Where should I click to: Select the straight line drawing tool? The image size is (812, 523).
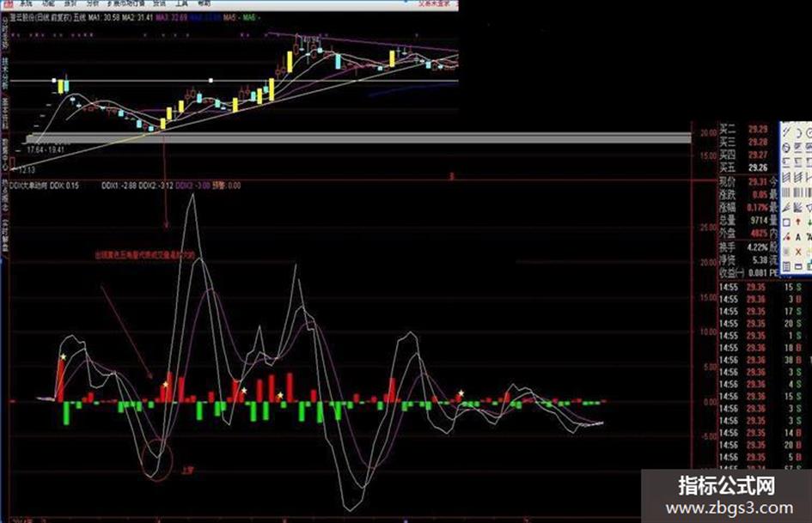786,132
